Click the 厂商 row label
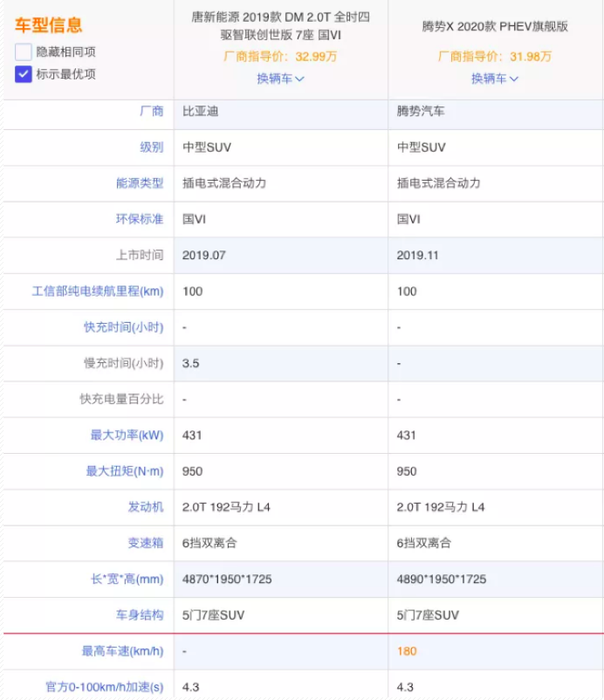The width and height of the screenshot is (604, 700). coord(152,111)
